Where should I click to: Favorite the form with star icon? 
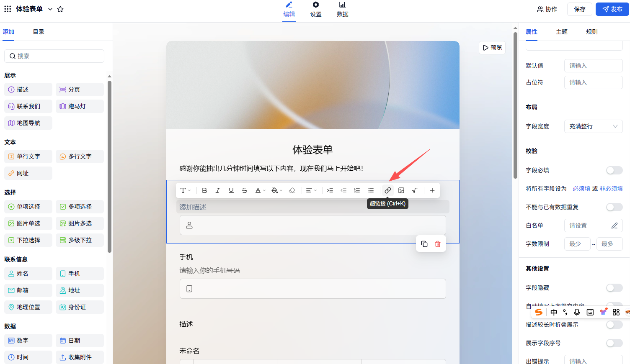click(x=60, y=9)
